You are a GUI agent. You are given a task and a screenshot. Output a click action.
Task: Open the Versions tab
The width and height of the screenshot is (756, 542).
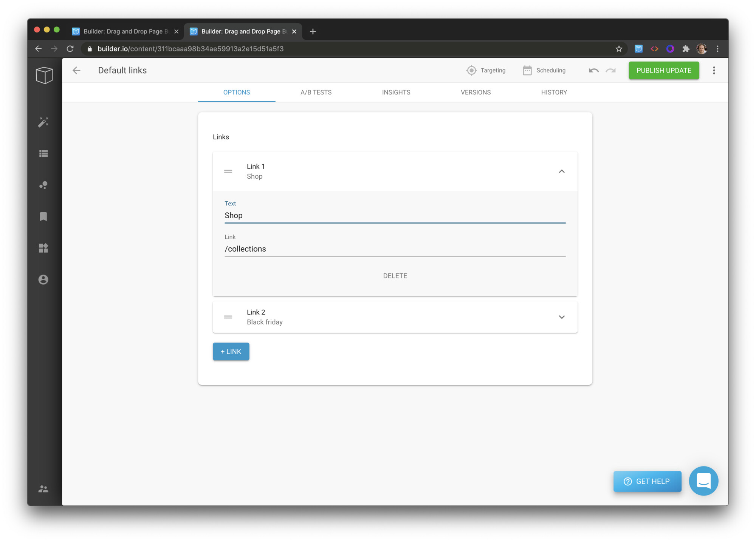click(476, 93)
